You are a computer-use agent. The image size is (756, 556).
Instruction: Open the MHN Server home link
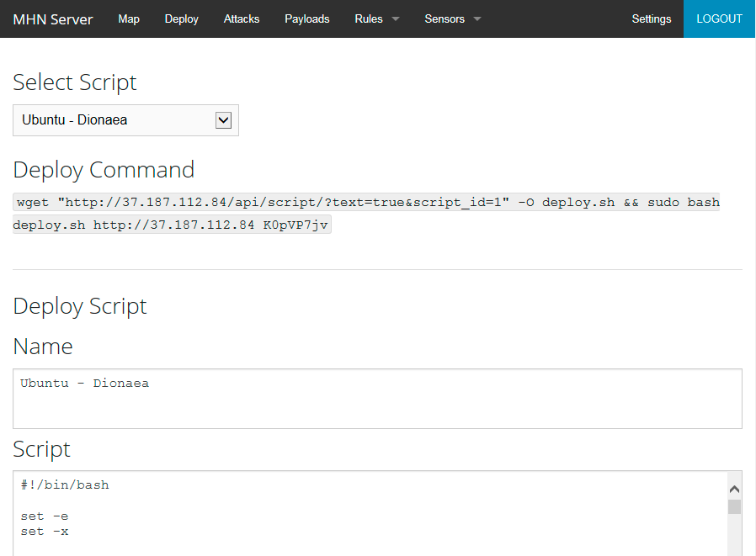52,19
